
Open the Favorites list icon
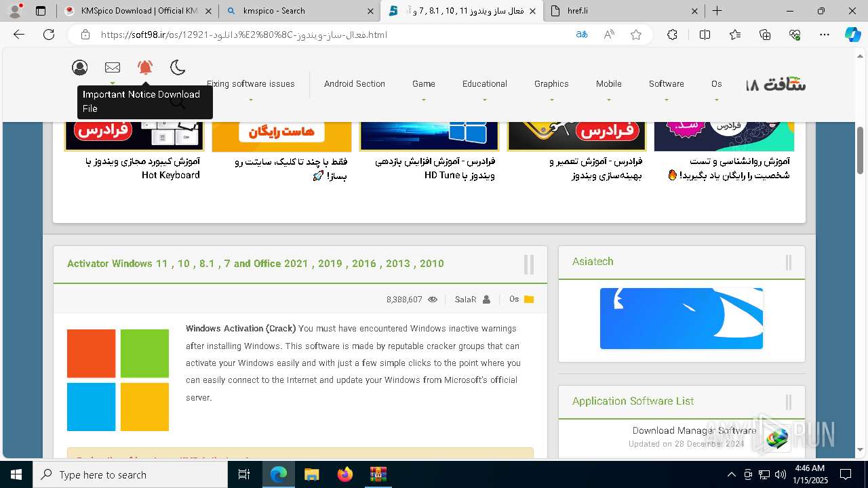coord(735,35)
